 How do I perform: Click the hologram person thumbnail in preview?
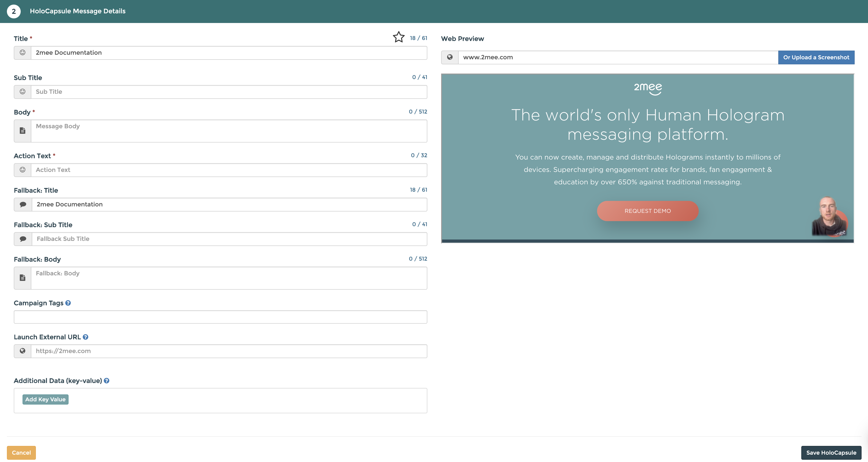pyautogui.click(x=829, y=217)
